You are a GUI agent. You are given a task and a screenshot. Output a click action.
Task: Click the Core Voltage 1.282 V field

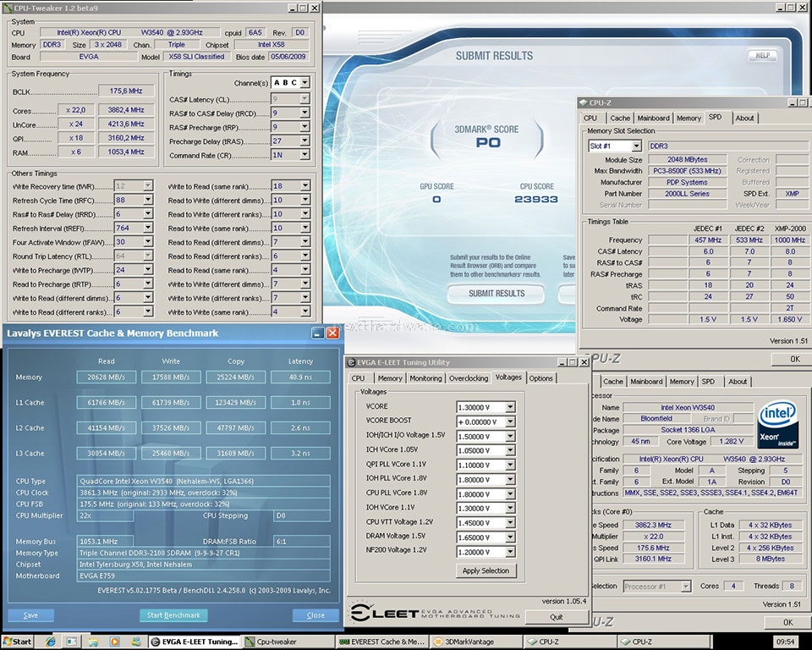click(731, 442)
